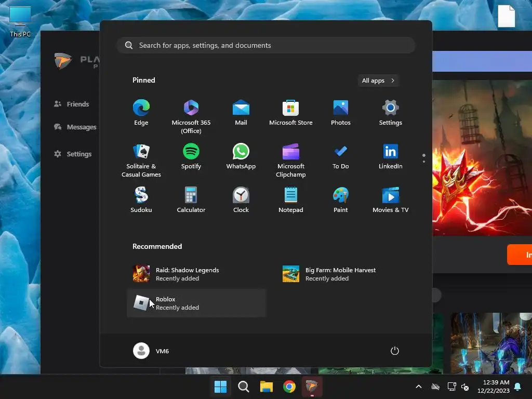Click the Start menu power button
The image size is (532, 399).
pyautogui.click(x=395, y=351)
